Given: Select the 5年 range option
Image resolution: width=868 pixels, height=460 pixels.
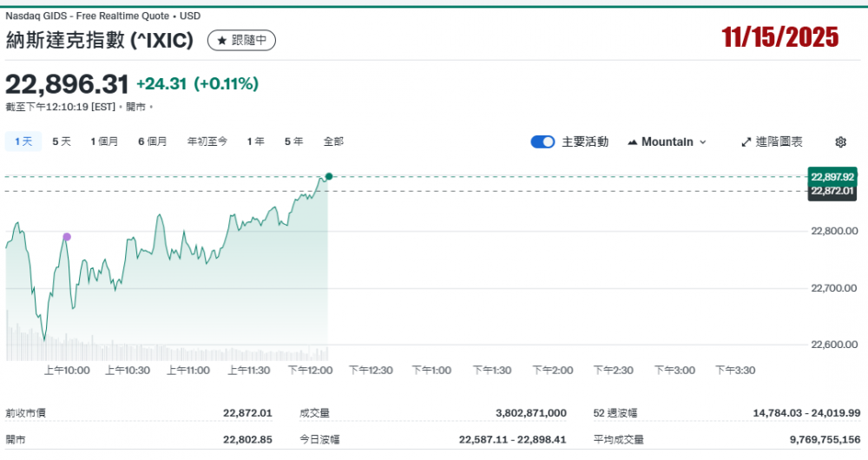Looking at the screenshot, I should coord(293,141).
